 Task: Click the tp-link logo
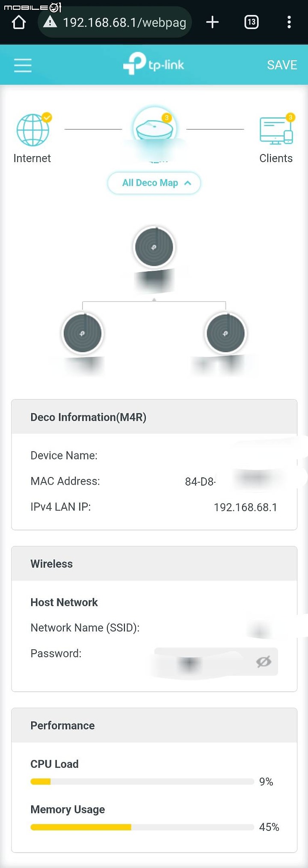pos(154,64)
